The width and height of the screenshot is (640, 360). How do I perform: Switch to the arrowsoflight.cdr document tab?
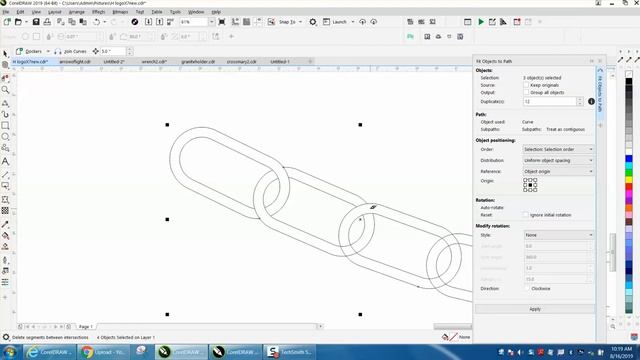click(75, 62)
